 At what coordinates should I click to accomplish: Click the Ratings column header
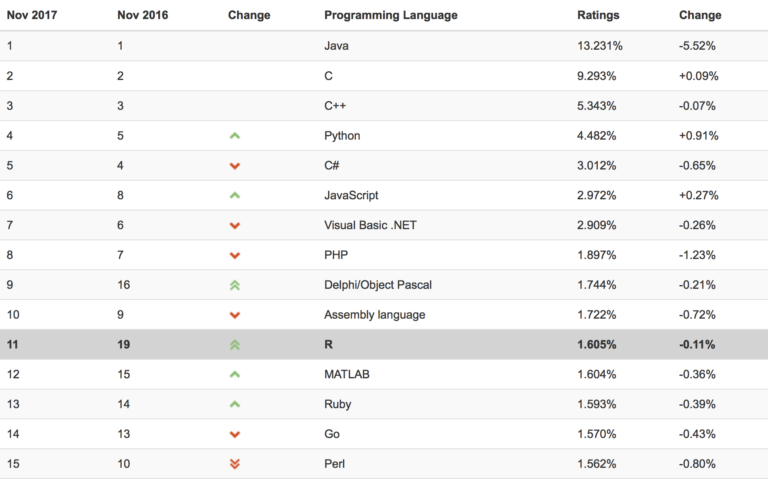[598, 15]
